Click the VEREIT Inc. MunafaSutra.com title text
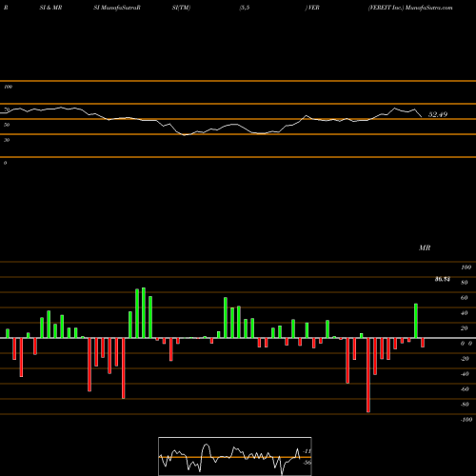Screen dimensions: 476x476 (410, 8)
